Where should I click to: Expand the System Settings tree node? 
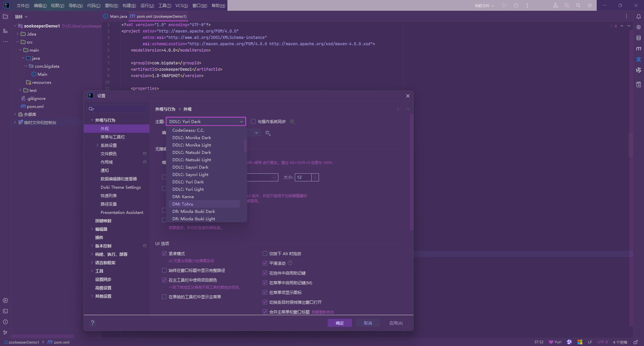pos(98,145)
